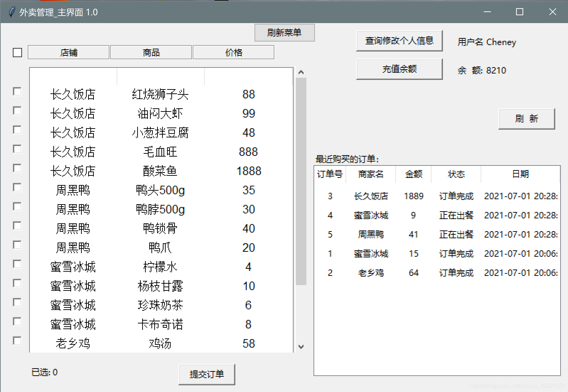Image resolution: width=568 pixels, height=392 pixels.
Task: Tick checkbox for 鸭脖500g
Action: [x=17, y=207]
